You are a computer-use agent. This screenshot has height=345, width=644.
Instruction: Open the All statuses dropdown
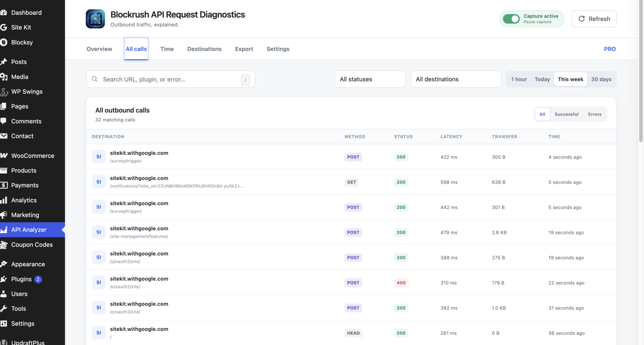click(370, 79)
